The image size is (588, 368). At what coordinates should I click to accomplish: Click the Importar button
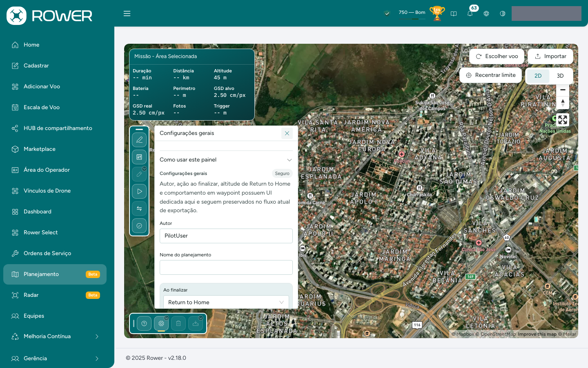pos(550,56)
